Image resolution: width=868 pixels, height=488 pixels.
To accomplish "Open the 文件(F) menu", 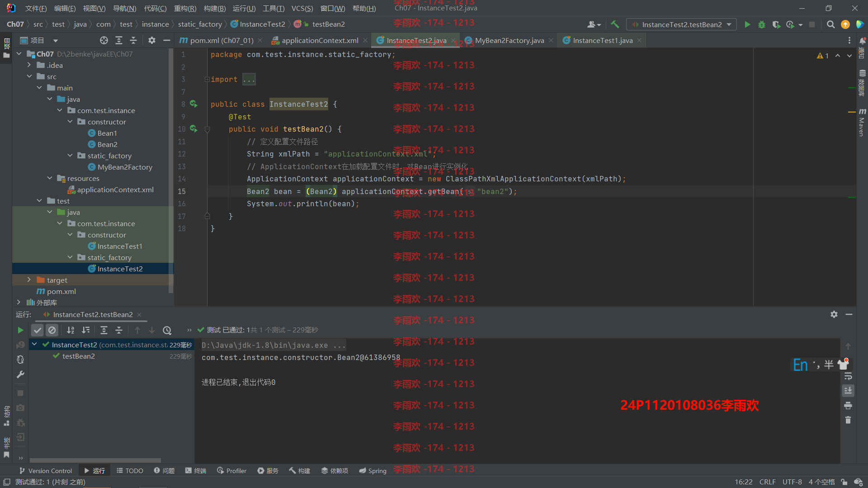I will (x=36, y=8).
